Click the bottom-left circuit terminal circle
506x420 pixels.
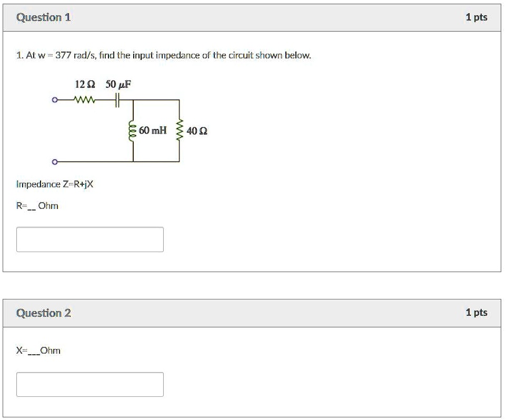(x=54, y=161)
